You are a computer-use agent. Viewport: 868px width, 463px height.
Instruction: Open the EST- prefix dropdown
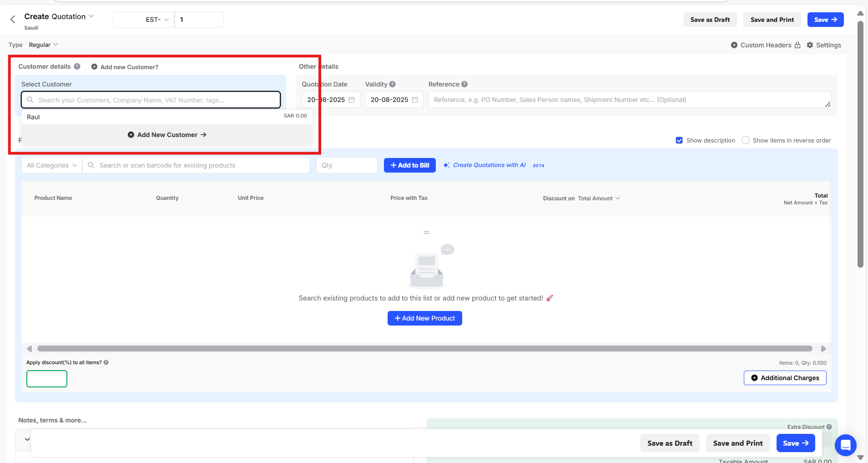144,20
